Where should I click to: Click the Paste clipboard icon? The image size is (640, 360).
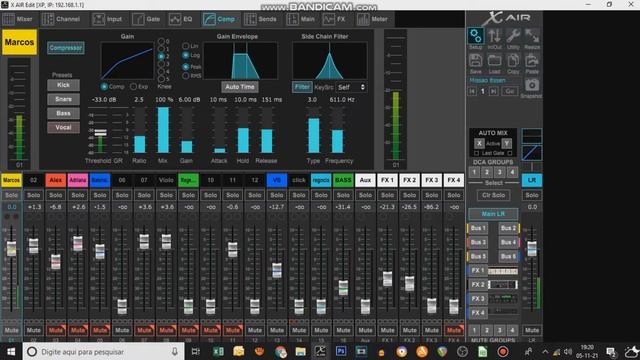[x=532, y=61]
